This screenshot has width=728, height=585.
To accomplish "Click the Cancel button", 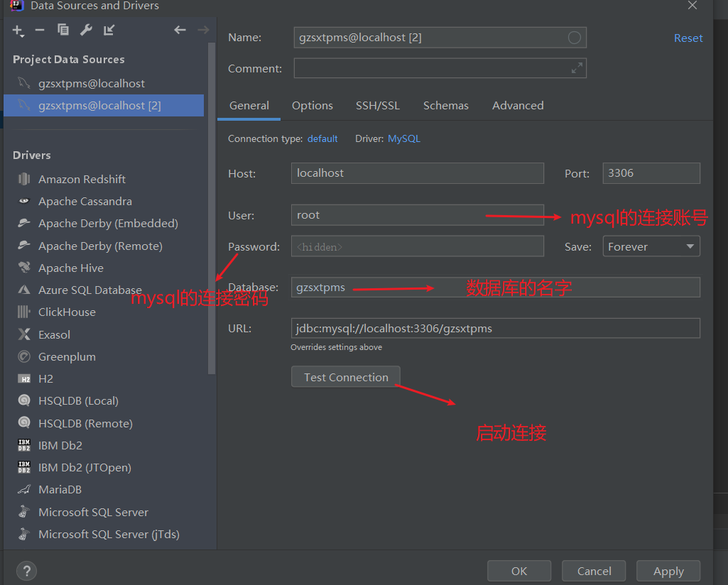I will [x=594, y=571].
